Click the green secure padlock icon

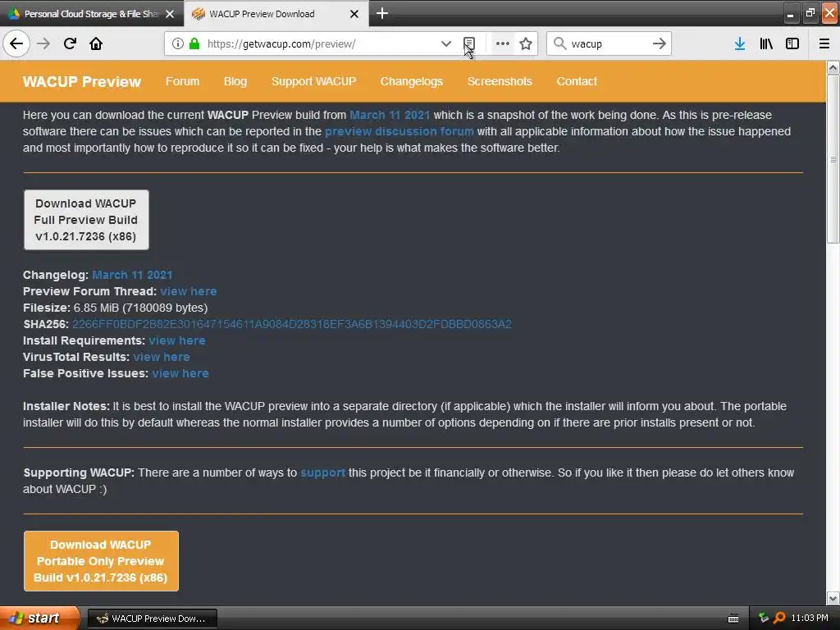click(194, 43)
